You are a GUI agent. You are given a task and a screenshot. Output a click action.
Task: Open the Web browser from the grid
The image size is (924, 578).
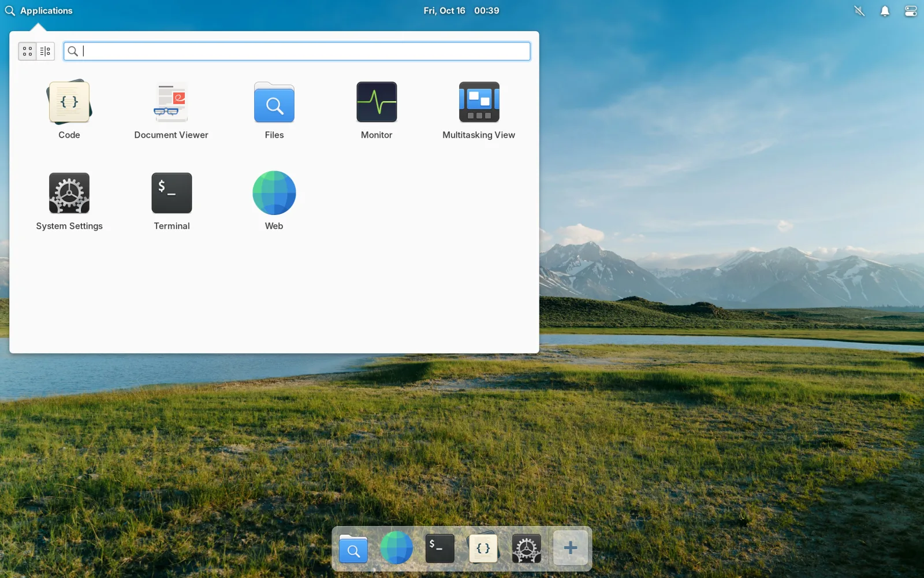pos(274,201)
